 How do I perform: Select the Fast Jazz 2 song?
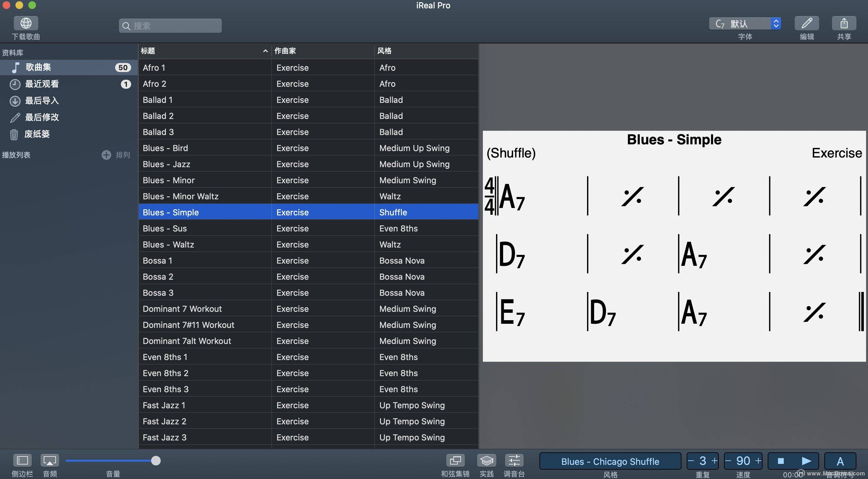click(308, 421)
